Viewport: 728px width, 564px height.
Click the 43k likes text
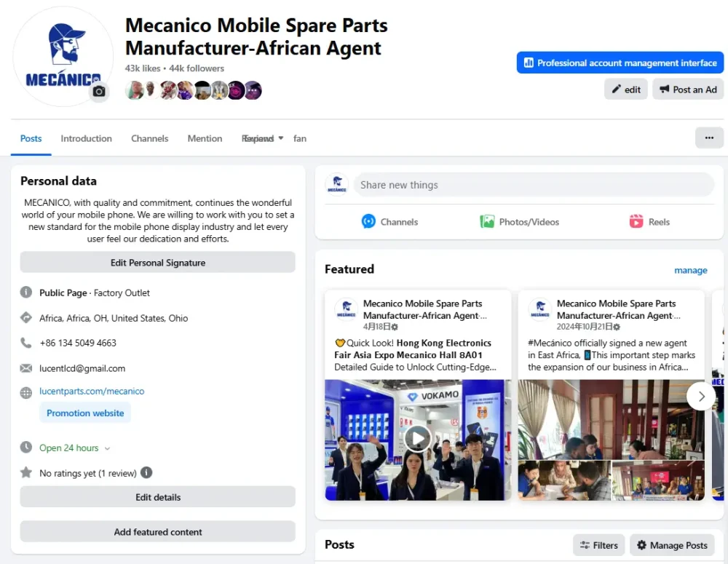tap(143, 68)
